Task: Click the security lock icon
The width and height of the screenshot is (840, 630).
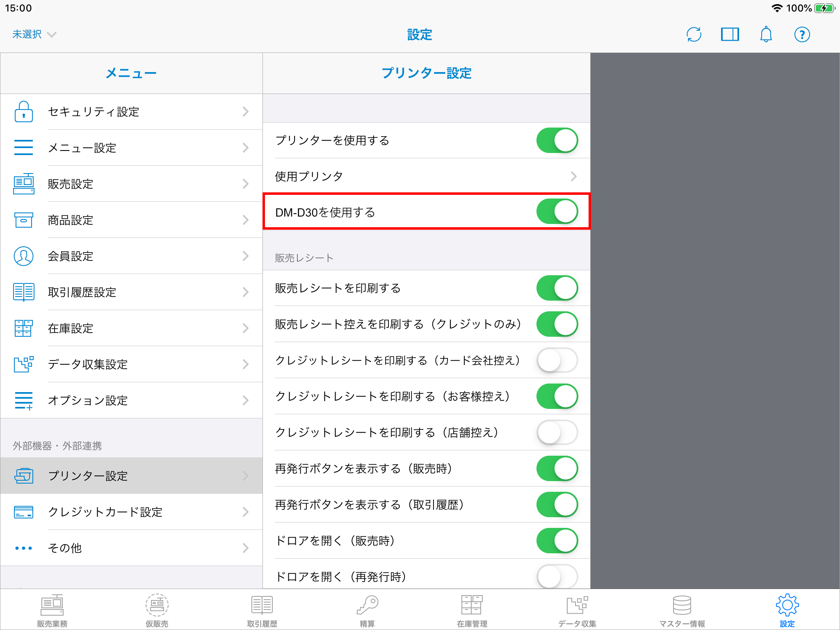Action: [x=24, y=112]
